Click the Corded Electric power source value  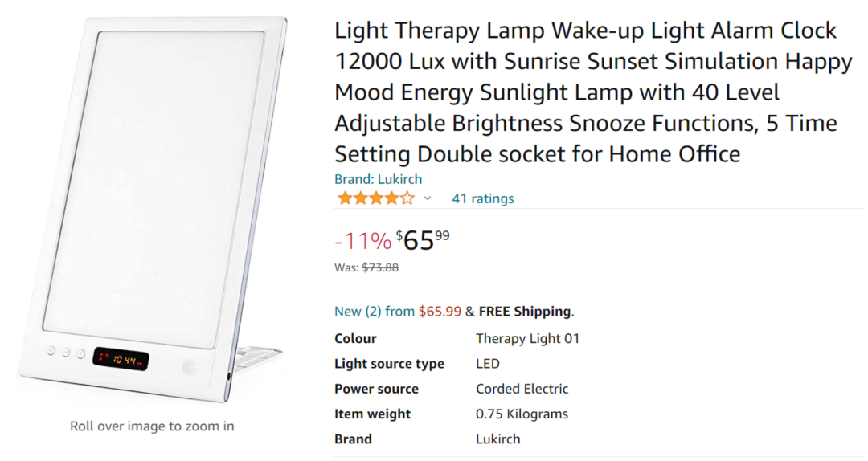522,389
